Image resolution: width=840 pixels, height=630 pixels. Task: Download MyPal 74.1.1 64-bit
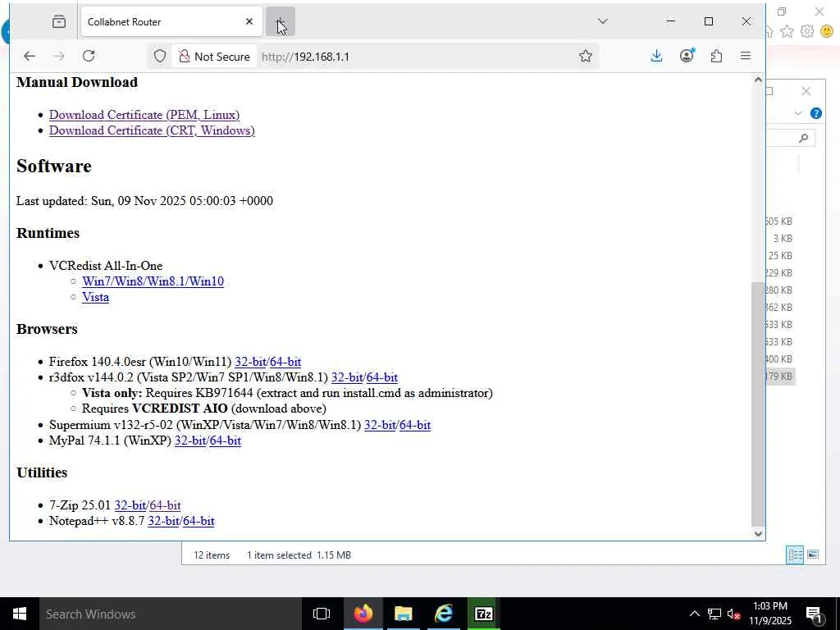tap(225, 441)
